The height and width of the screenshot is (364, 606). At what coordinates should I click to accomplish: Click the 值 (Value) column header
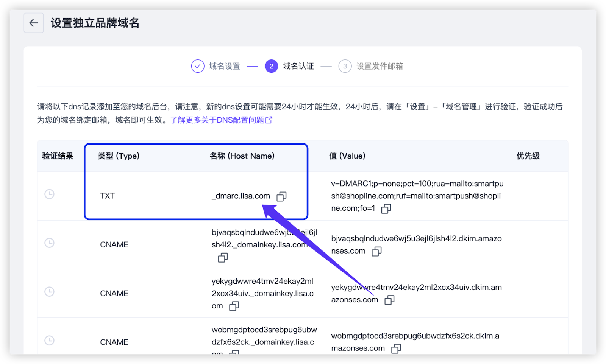pyautogui.click(x=347, y=156)
